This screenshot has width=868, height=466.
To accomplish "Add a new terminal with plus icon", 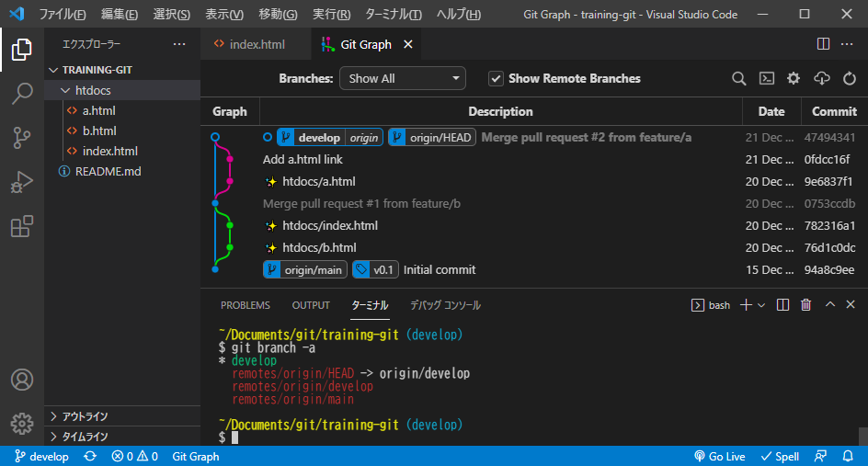I will tap(746, 305).
